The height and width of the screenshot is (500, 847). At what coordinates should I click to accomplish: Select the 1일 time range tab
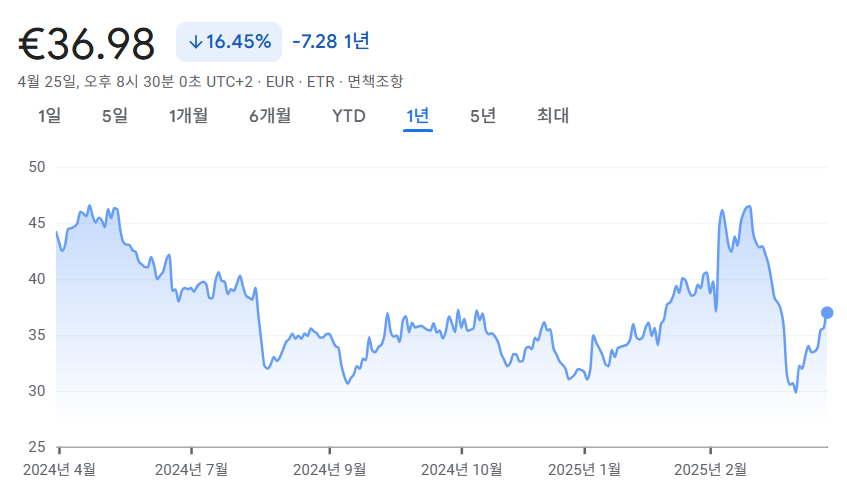[49, 116]
